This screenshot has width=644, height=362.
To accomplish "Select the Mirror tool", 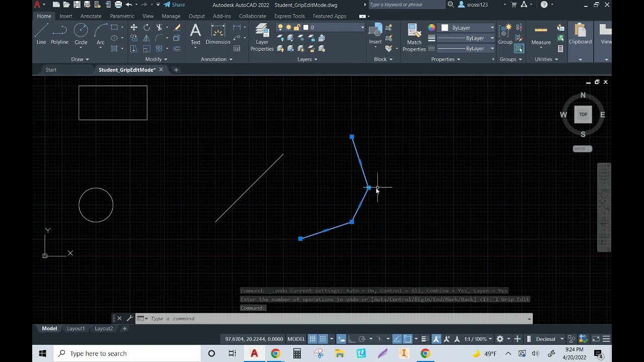I will (146, 38).
